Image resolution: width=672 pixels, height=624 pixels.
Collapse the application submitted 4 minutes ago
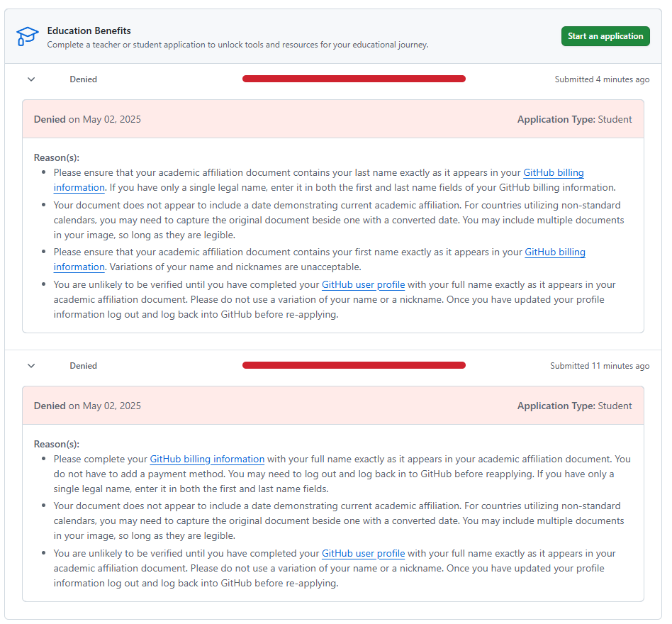(31, 79)
